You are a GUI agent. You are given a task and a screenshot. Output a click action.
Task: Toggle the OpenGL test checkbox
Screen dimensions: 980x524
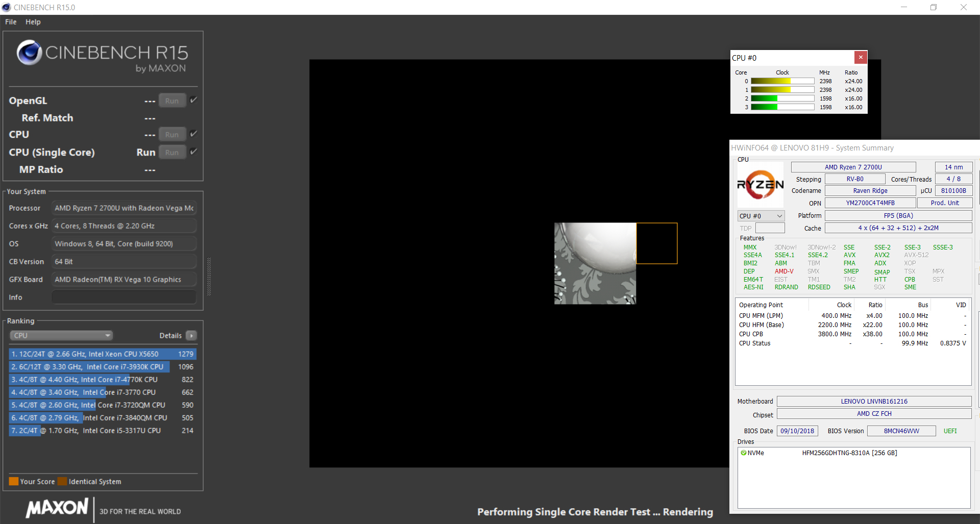[x=193, y=100]
